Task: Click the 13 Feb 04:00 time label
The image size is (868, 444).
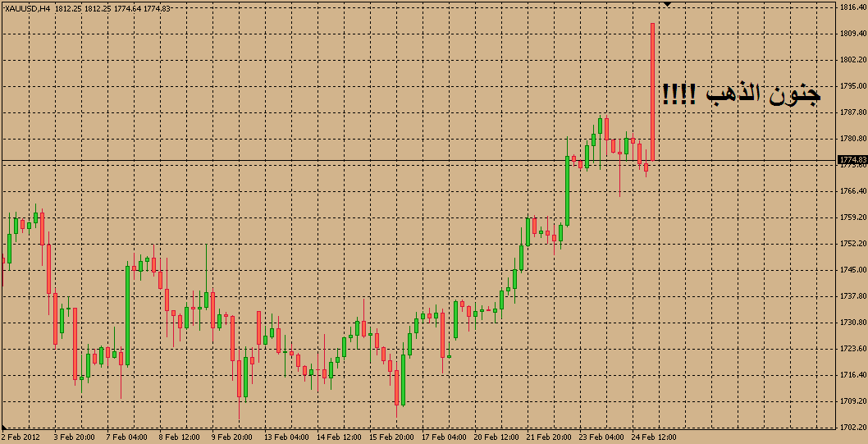Action: [x=286, y=437]
